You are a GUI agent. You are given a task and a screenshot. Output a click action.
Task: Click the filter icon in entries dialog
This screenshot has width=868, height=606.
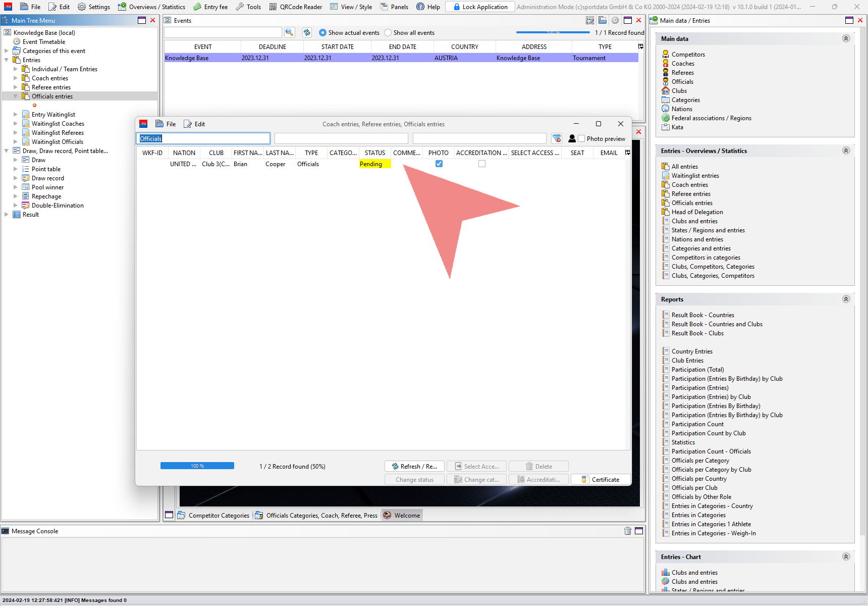pyautogui.click(x=557, y=138)
